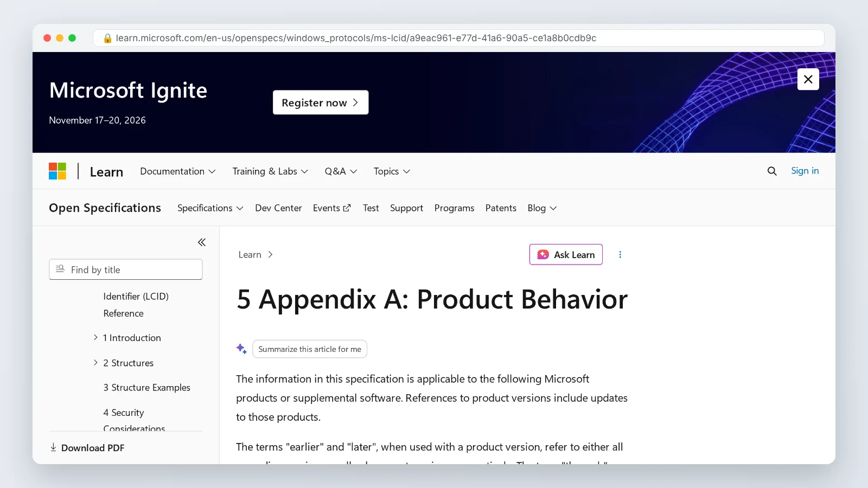Open Ask Learn assistant
868x488 pixels.
pos(566,255)
